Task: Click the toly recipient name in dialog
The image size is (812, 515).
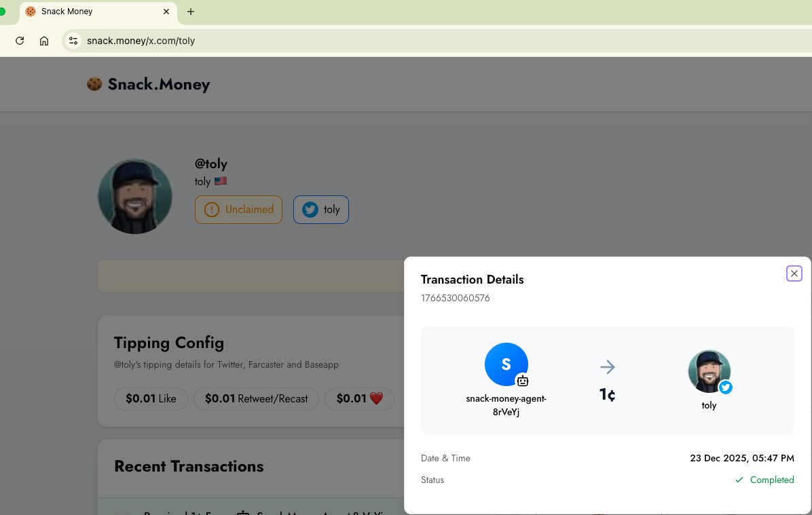Action: (709, 405)
